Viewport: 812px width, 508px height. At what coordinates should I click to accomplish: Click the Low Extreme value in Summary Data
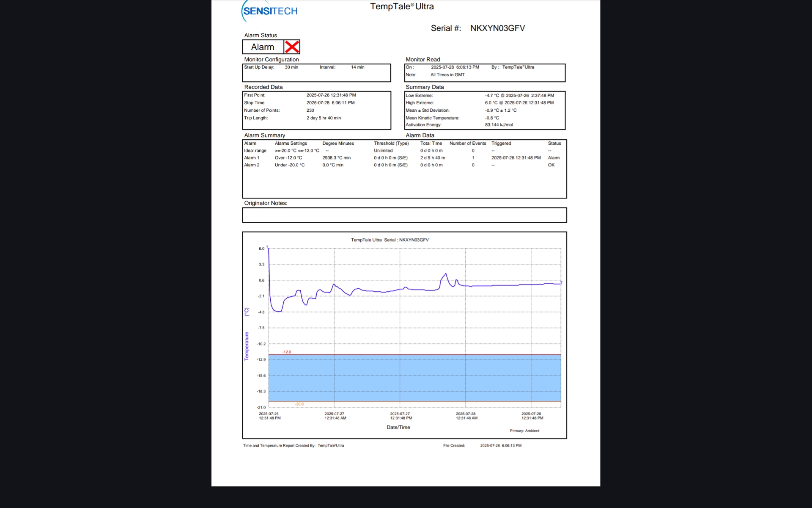click(519, 96)
